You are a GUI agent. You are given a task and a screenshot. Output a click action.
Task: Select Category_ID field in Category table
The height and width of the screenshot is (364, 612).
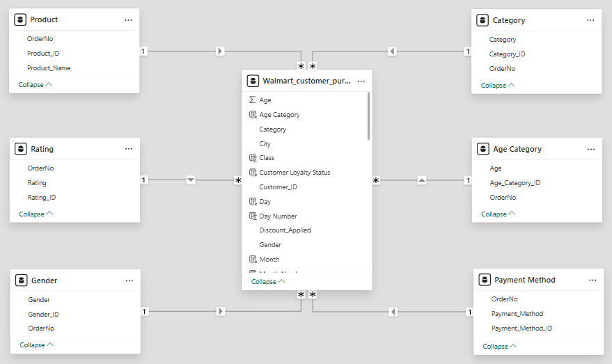507,54
